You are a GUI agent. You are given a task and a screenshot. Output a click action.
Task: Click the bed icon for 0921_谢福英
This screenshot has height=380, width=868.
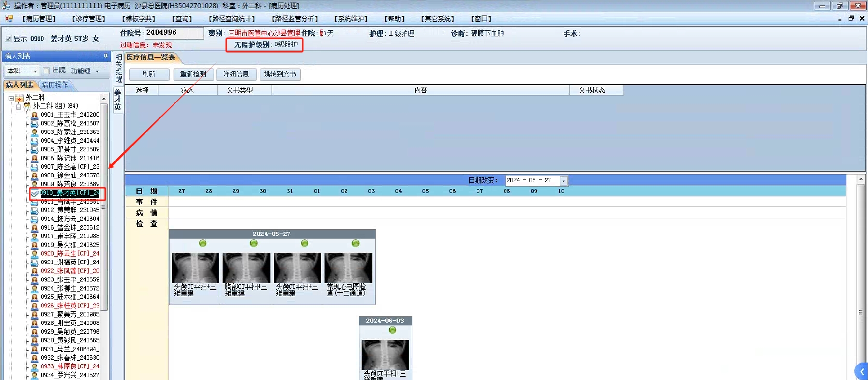[x=35, y=263]
